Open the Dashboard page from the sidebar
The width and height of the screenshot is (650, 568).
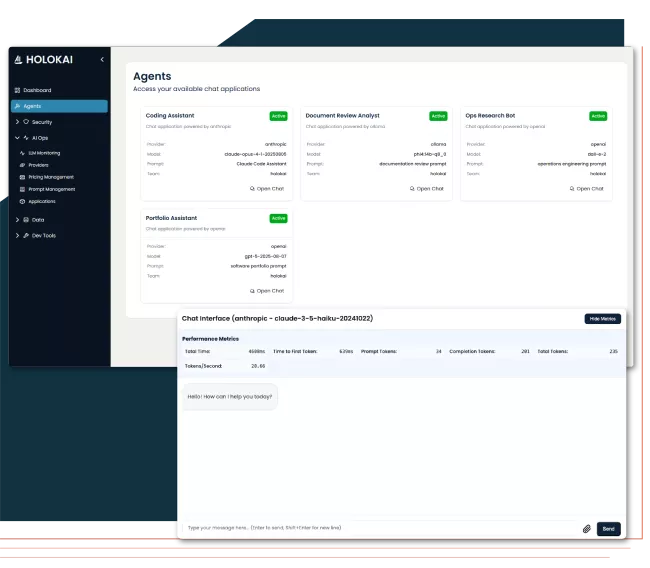37,90
